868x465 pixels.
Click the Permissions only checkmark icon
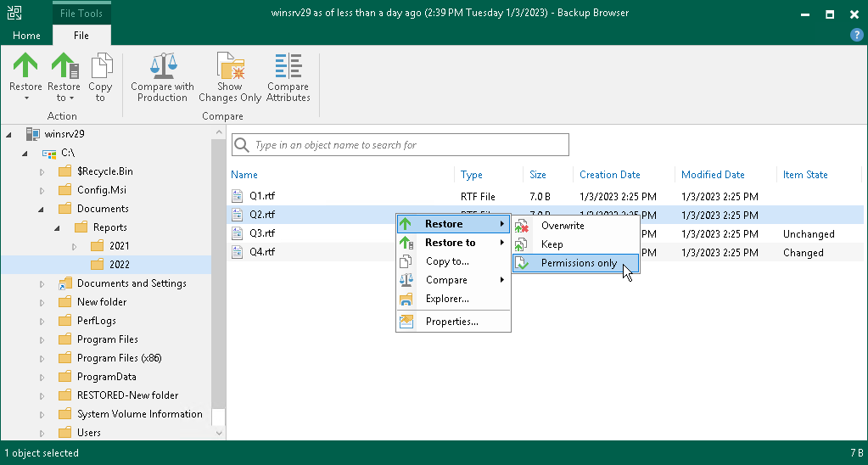[521, 263]
